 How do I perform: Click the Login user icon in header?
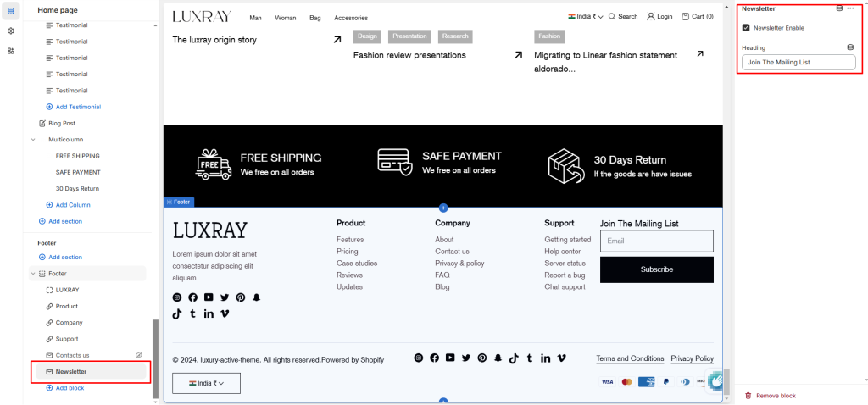tap(650, 17)
